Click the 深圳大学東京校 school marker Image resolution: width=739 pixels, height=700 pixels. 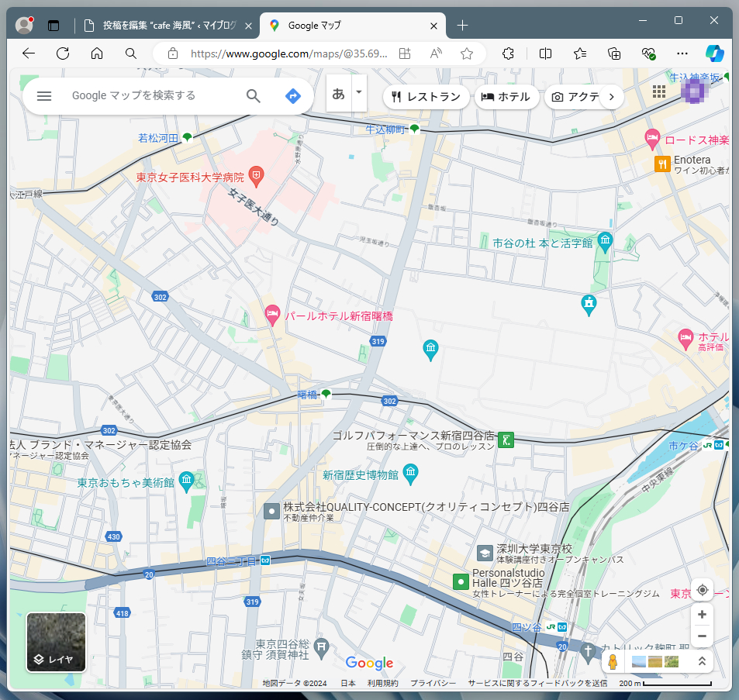click(485, 553)
